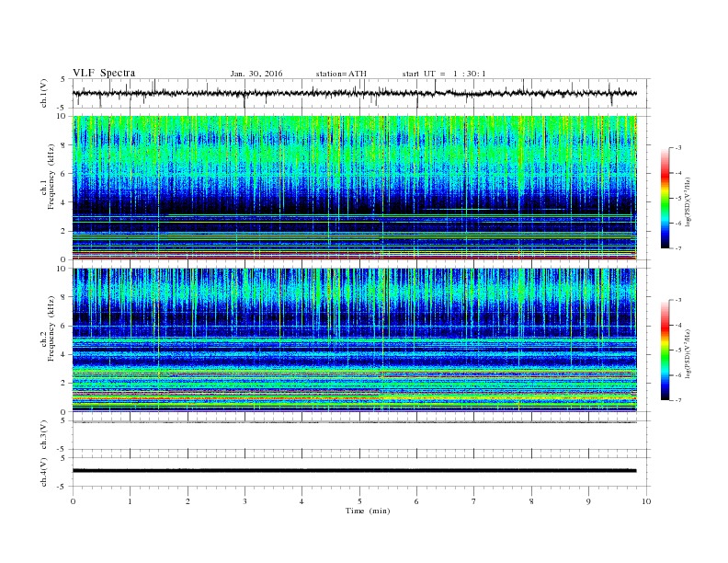This screenshot has height=563, width=728.
Task: Click the '4' kHz tick of ch.1 spectrogram
Action: click(63, 202)
